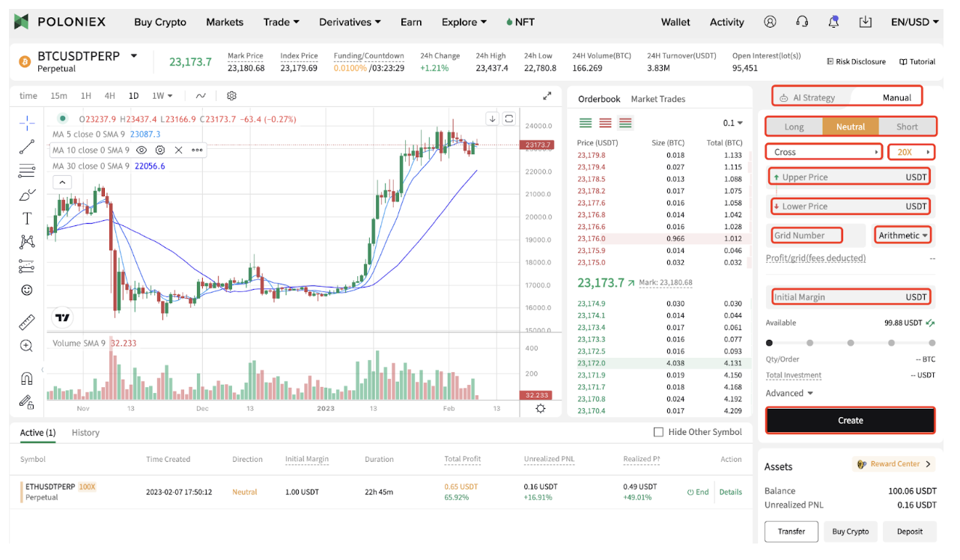This screenshot has width=960, height=560.
Task: Open the Fibonacci retracement tool
Action: click(x=27, y=171)
